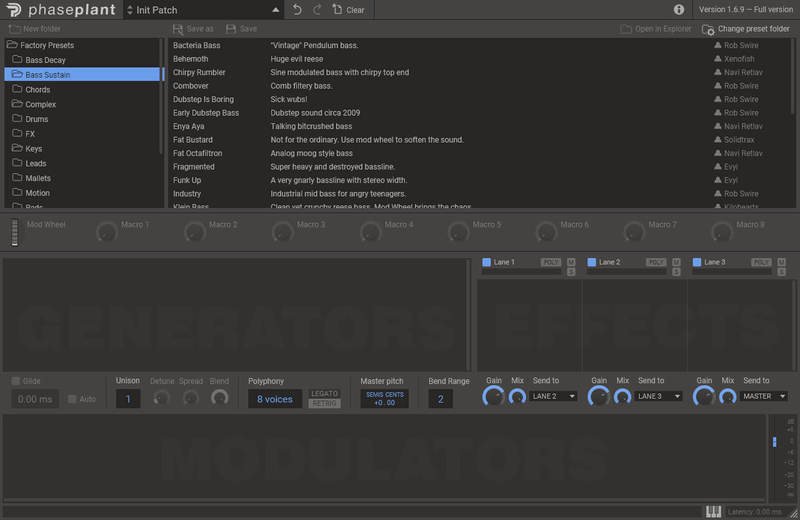Click the undo arrow icon
Image resolution: width=800 pixels, height=520 pixels.
tap(296, 10)
